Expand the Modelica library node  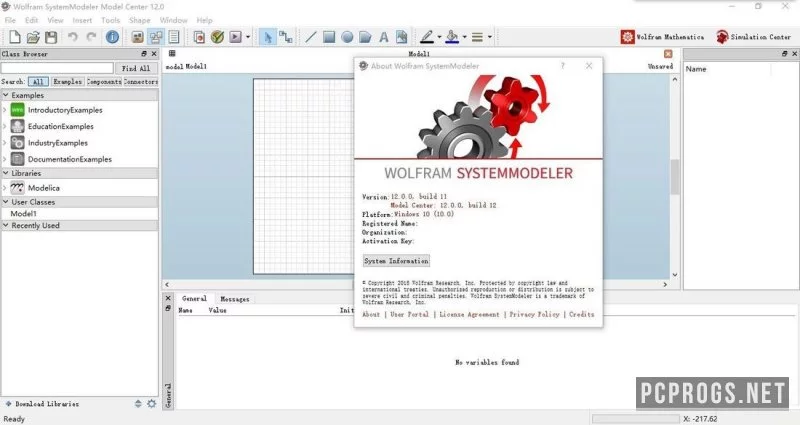(5, 188)
